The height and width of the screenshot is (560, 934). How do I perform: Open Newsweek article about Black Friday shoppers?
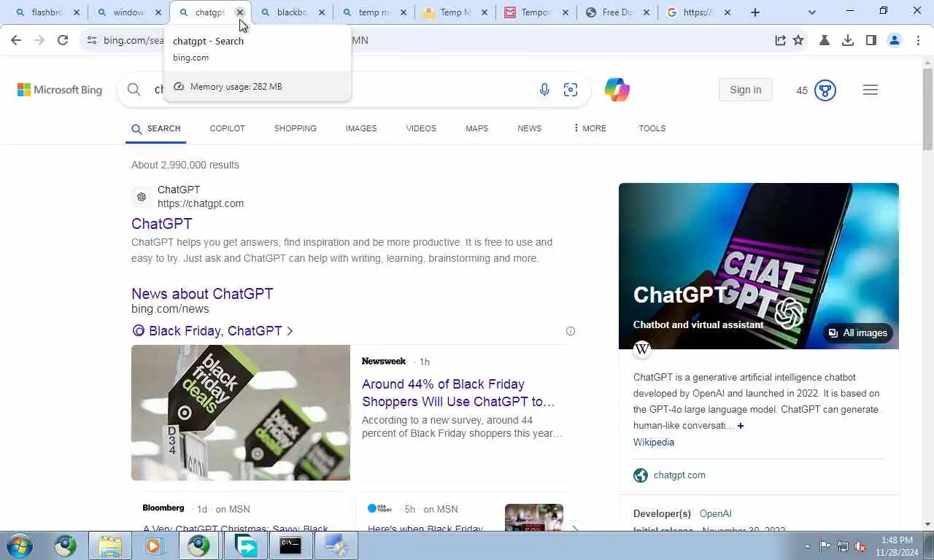pos(458,393)
